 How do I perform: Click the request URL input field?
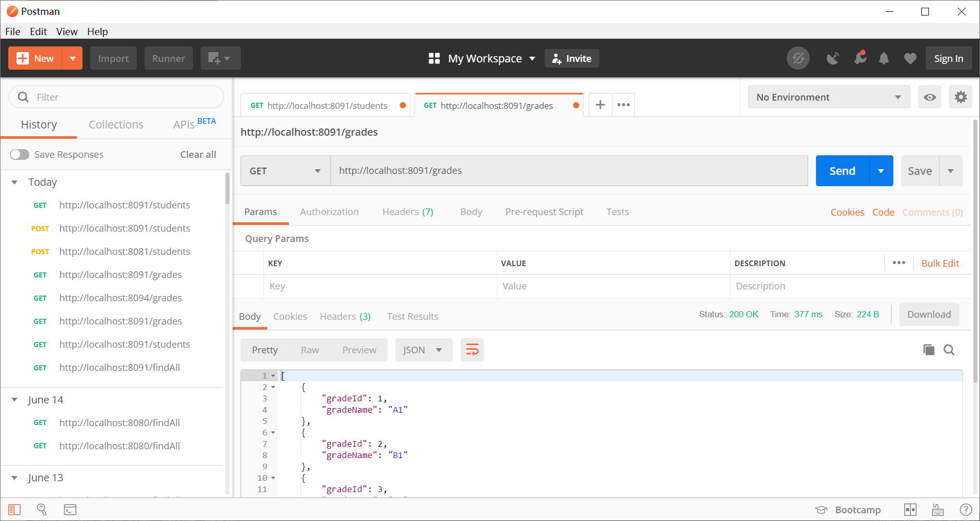(x=569, y=171)
